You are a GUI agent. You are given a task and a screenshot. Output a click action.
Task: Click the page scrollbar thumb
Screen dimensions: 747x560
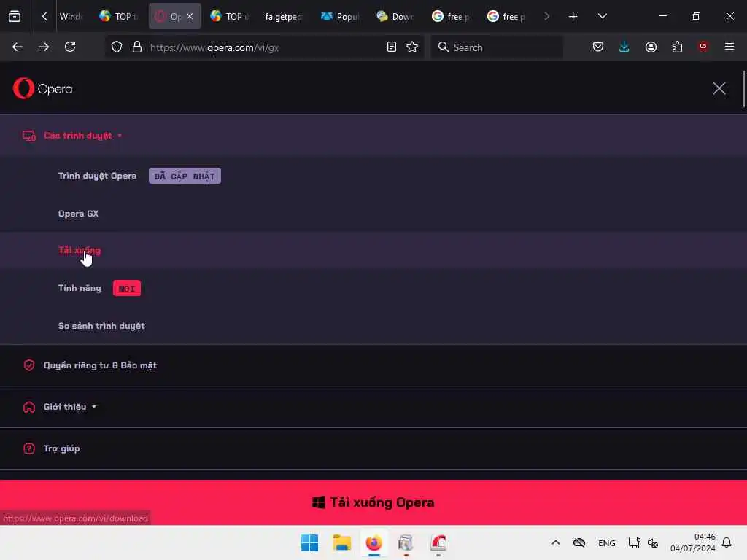(x=743, y=89)
